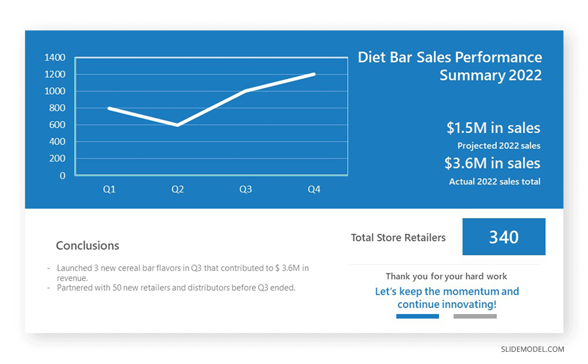
Task: Click the blue bar under the slogan
Action: 417,316
